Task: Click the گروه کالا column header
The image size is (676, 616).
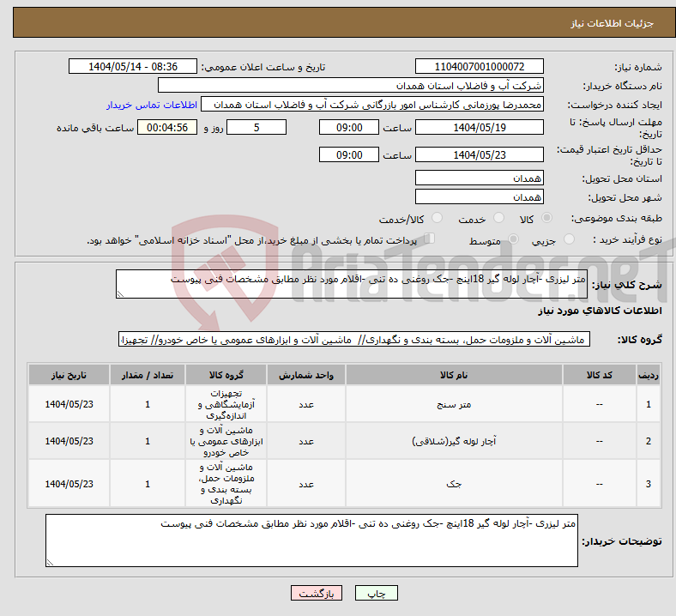Action: coord(226,376)
